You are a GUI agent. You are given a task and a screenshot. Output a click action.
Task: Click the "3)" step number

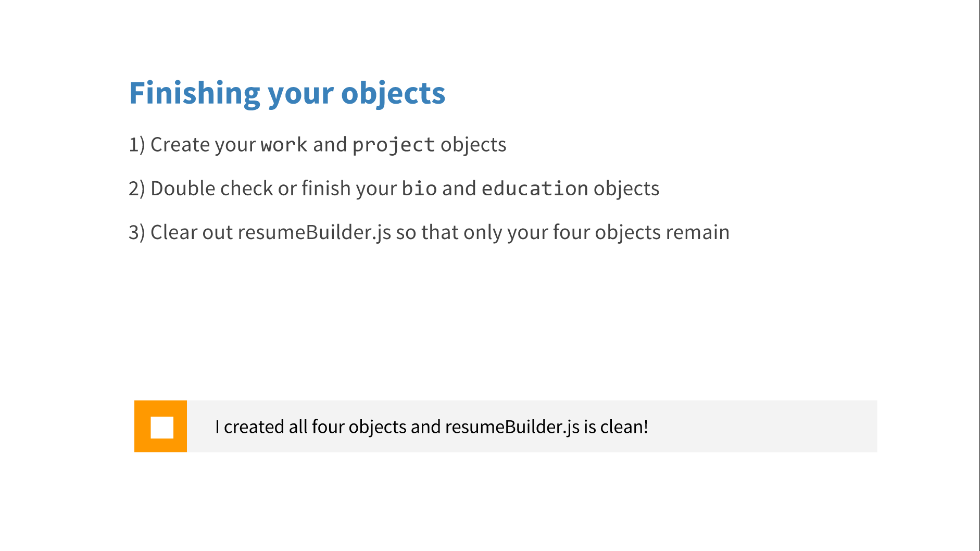(137, 232)
